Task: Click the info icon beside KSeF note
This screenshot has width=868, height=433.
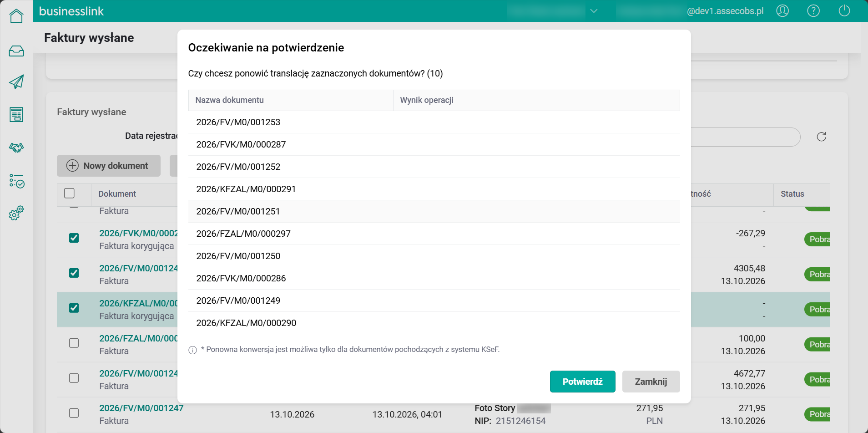Action: click(192, 350)
